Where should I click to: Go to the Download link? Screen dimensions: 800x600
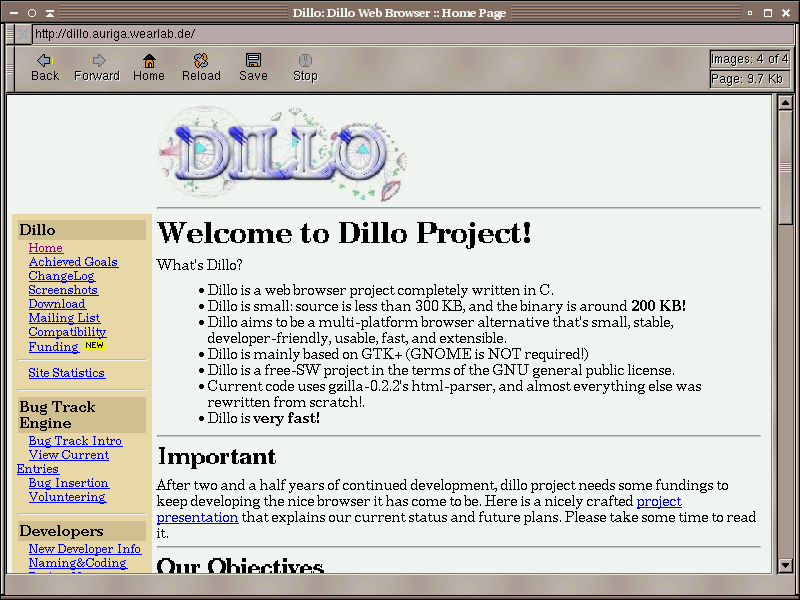coord(57,304)
